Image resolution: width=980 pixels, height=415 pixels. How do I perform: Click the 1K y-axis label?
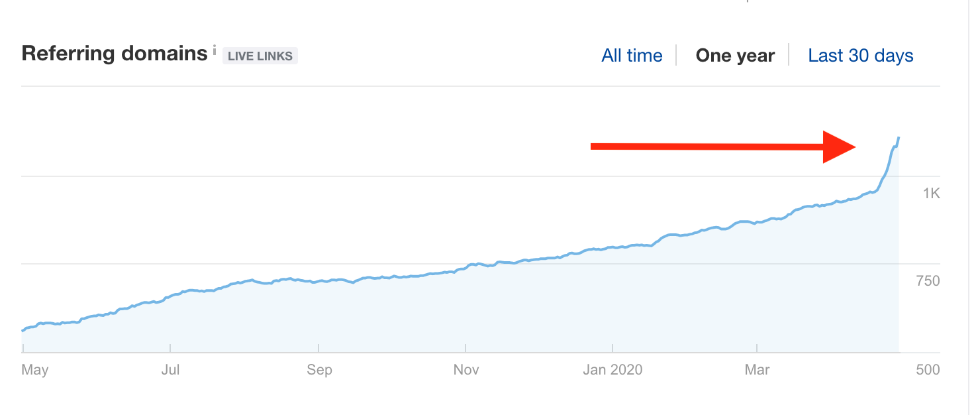[931, 193]
